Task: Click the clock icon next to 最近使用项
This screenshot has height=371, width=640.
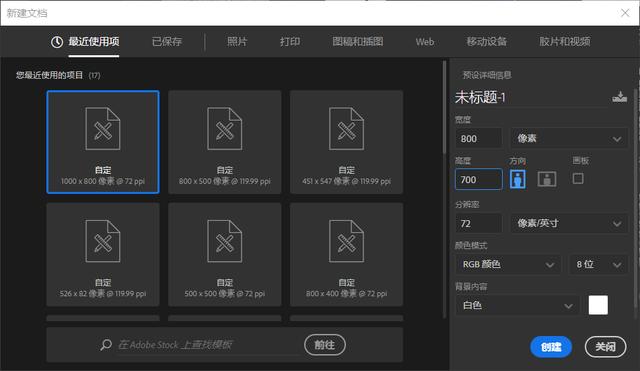Action: click(57, 42)
